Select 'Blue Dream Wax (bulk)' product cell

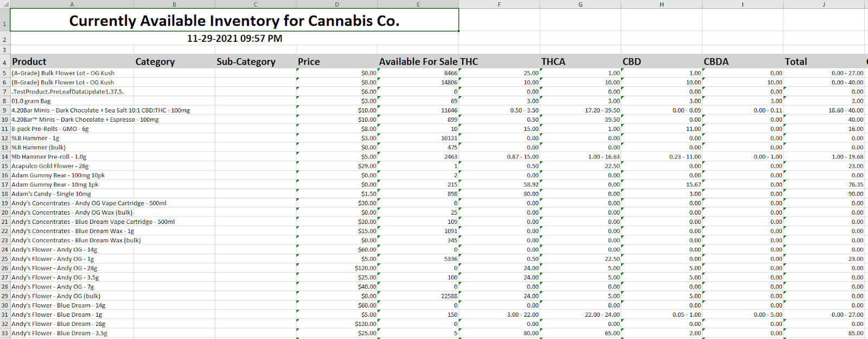pos(72,240)
